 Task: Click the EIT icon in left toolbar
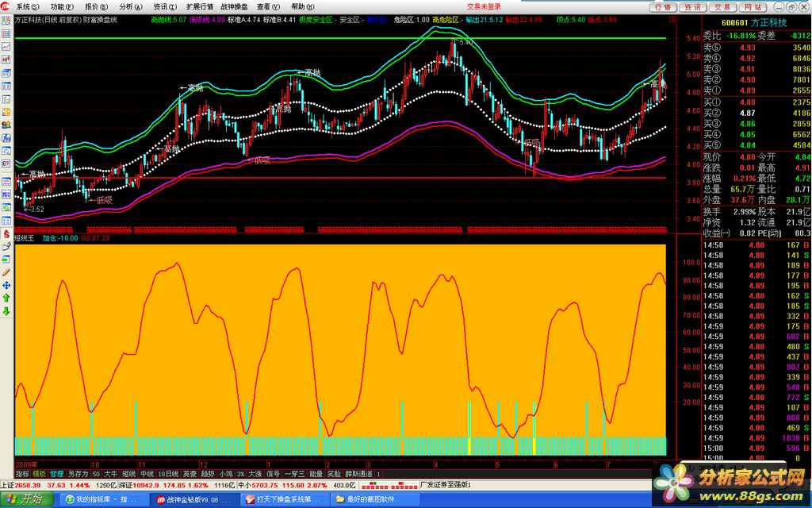[x=6, y=164]
